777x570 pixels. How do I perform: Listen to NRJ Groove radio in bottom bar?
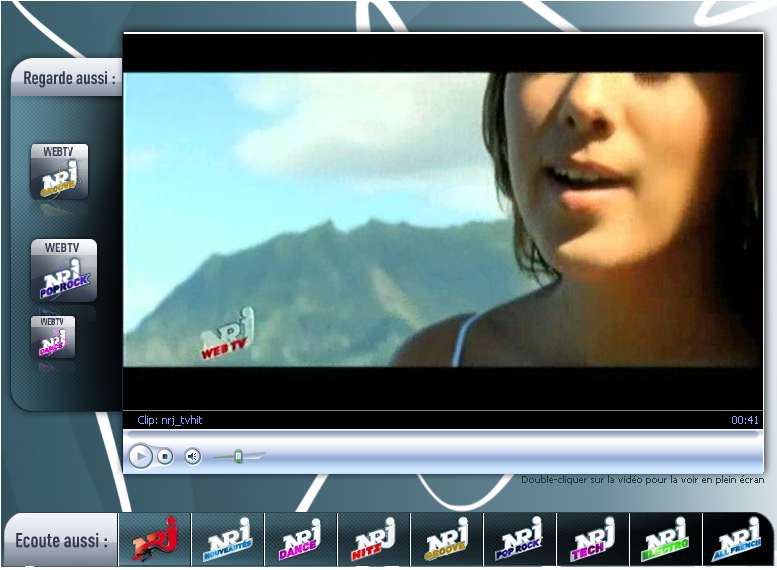coord(446,539)
